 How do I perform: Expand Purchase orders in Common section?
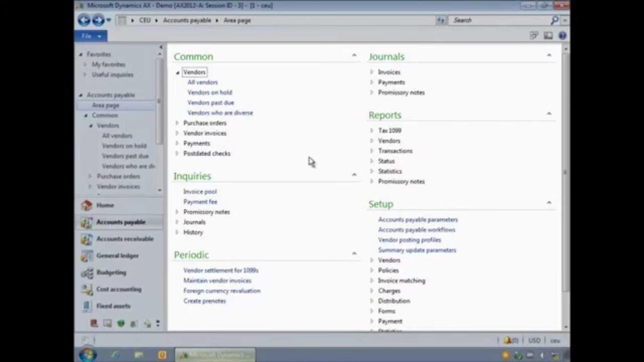(177, 123)
